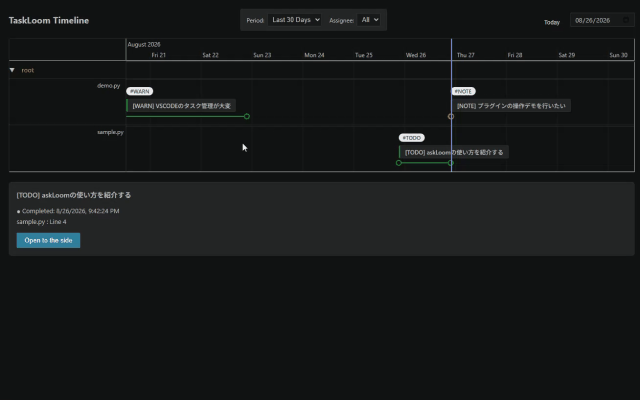Click the end marker of the TODO task

[451, 163]
